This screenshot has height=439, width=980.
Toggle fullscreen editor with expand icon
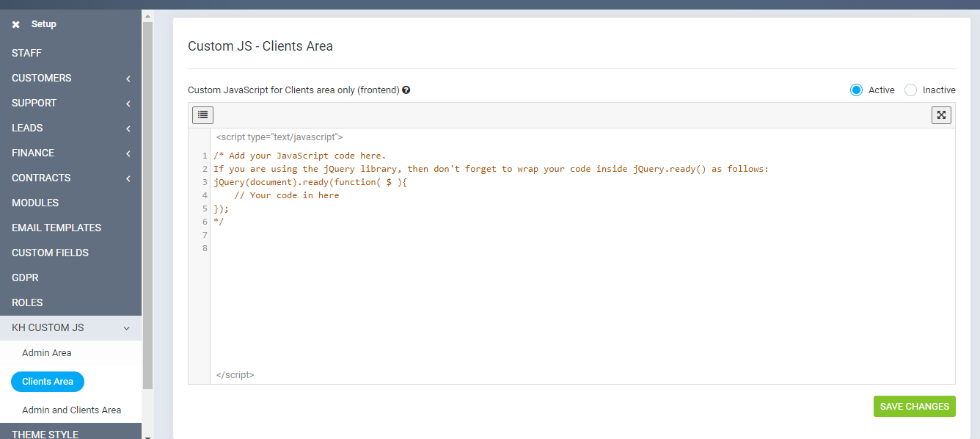point(941,115)
